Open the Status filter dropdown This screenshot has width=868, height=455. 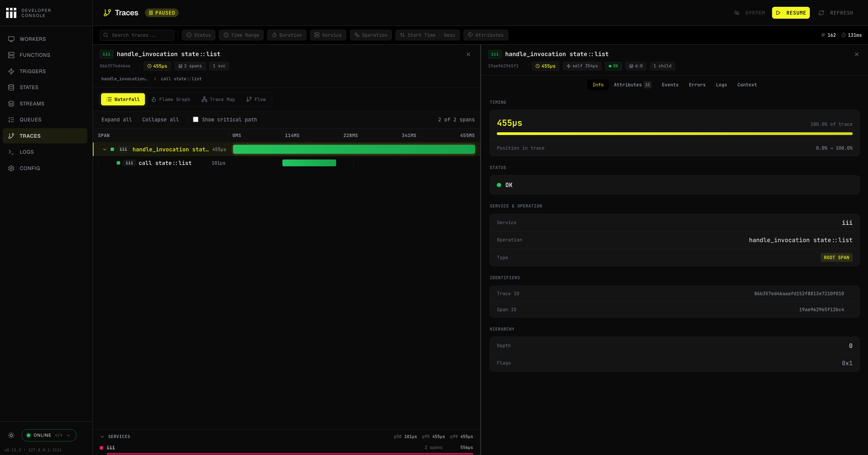198,35
